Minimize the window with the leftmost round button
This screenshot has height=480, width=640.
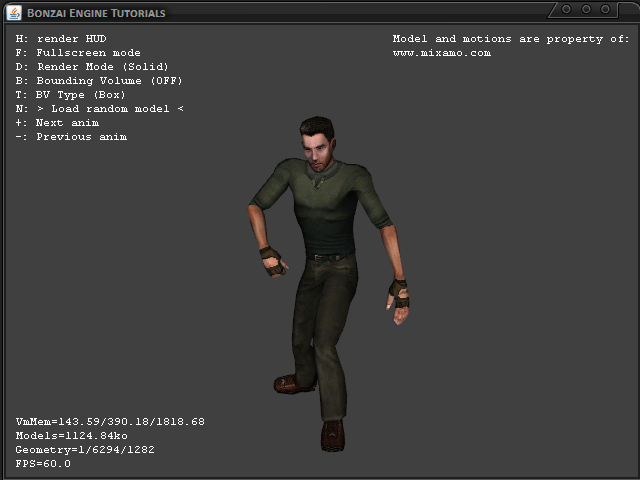point(567,9)
